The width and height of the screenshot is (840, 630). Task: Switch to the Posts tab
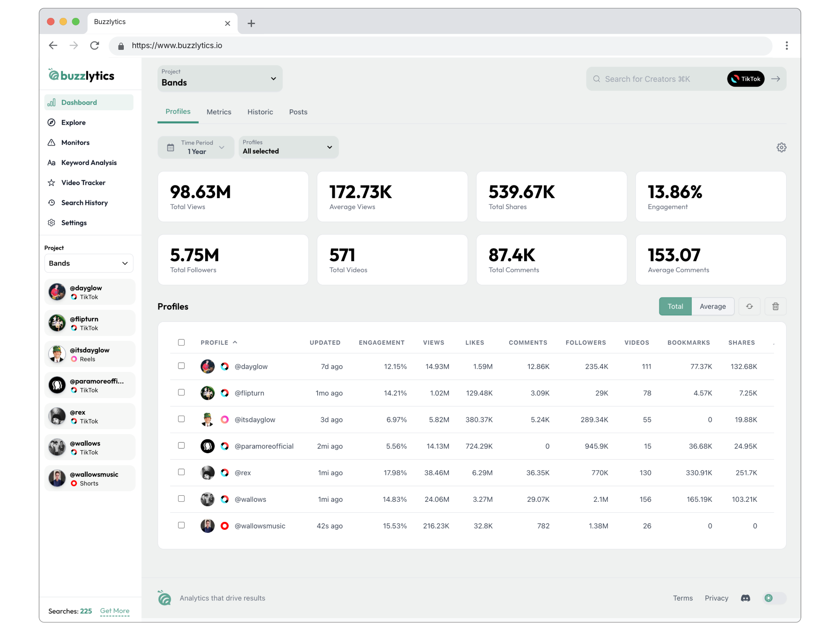298,112
